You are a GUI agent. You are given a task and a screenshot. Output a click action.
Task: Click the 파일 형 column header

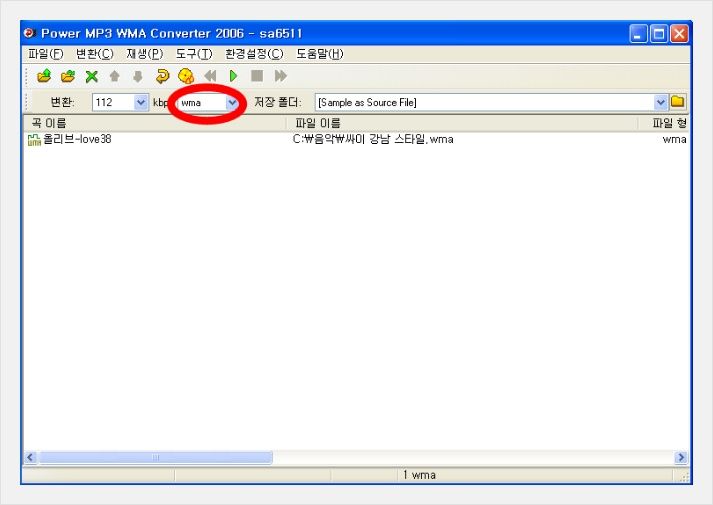664,123
